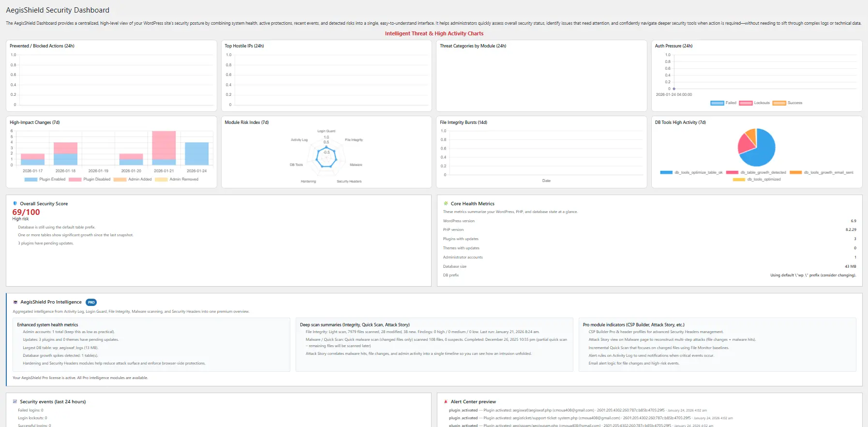868x427 pixels.
Task: Click the Administrator accounts metric label
Action: coord(463,258)
